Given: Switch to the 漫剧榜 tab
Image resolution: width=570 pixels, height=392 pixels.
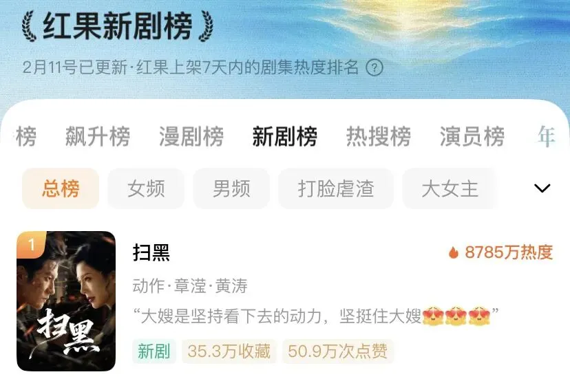Looking at the screenshot, I should [191, 137].
